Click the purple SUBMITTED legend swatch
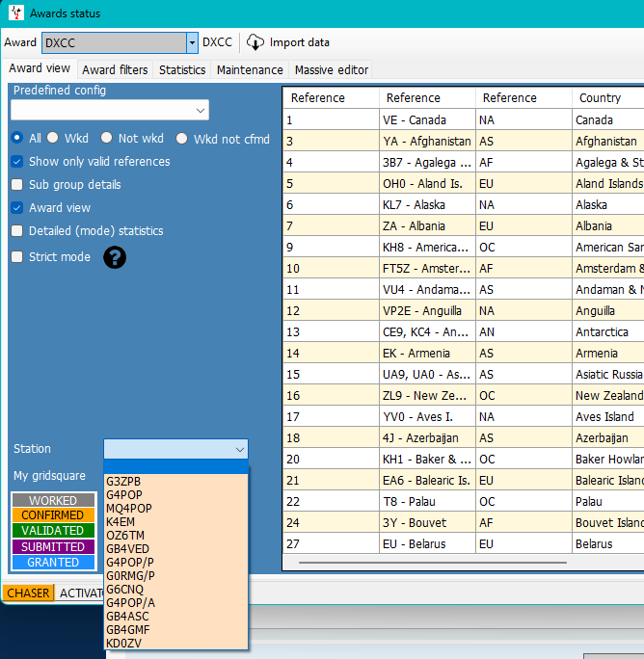The height and width of the screenshot is (659, 644). [x=53, y=547]
